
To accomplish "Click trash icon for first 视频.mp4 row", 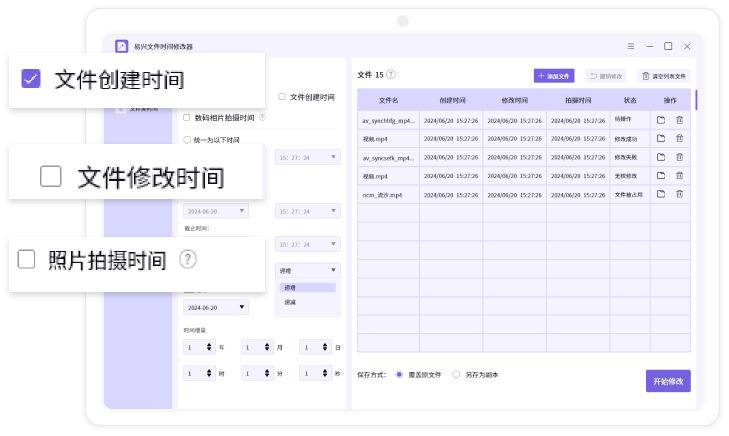I will tap(679, 139).
